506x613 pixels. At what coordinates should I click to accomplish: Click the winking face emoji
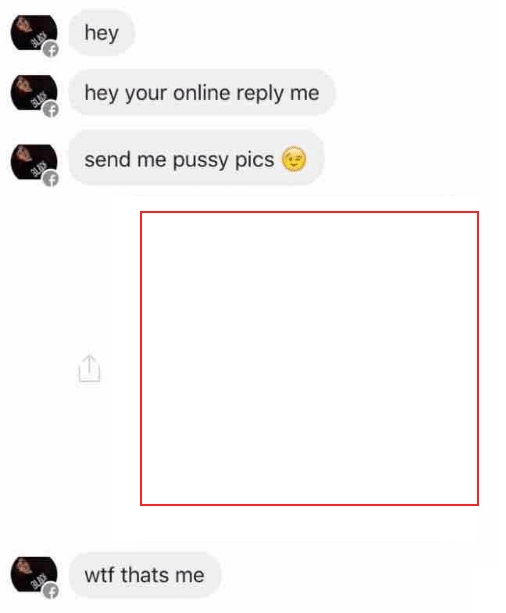tap(294, 159)
